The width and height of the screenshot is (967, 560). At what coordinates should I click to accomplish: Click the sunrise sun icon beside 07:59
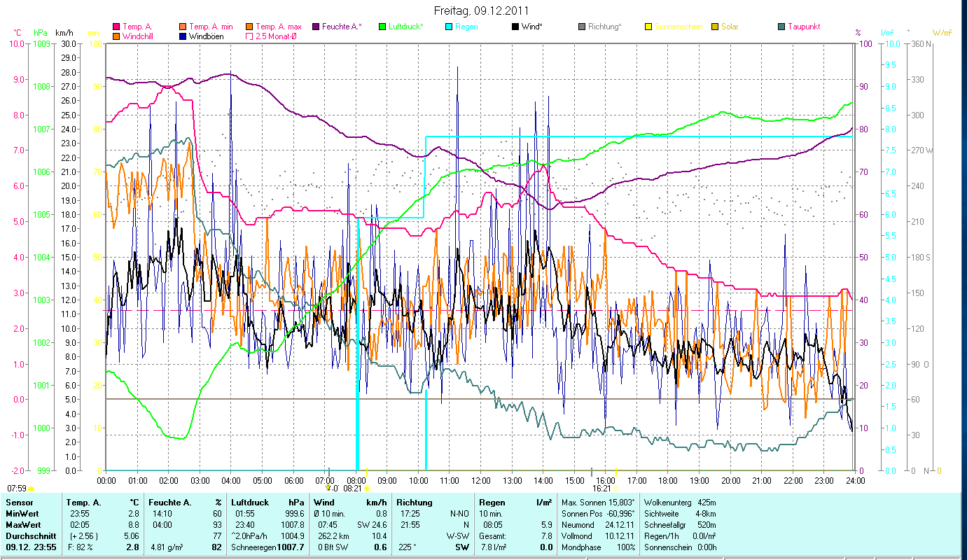(32, 489)
